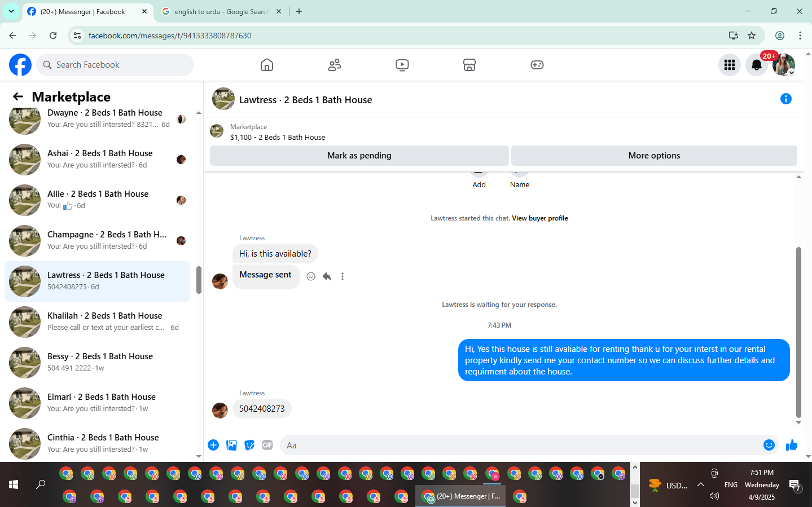Open the Windows notification center
This screenshot has width=812, height=507.
(795, 485)
